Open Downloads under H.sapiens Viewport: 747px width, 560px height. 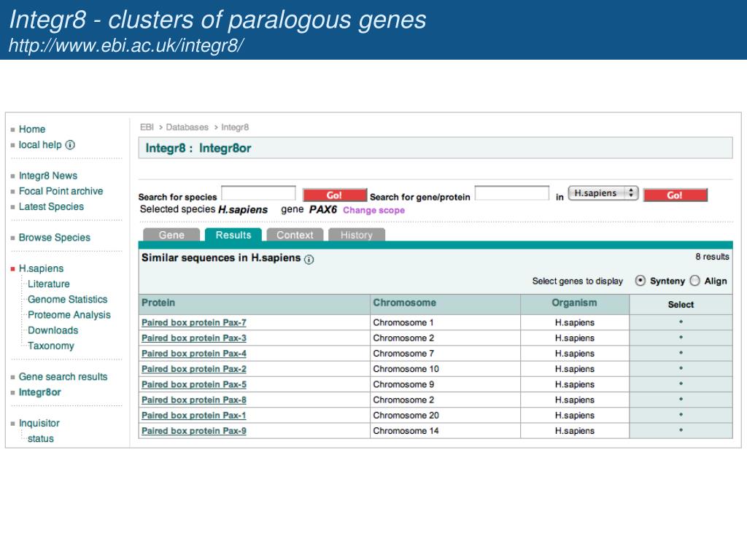click(x=53, y=330)
